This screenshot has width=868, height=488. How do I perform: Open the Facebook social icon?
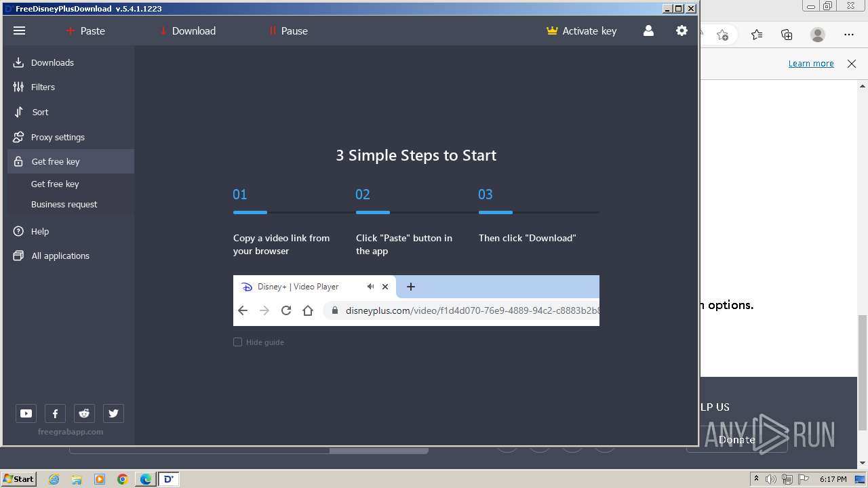pos(55,413)
